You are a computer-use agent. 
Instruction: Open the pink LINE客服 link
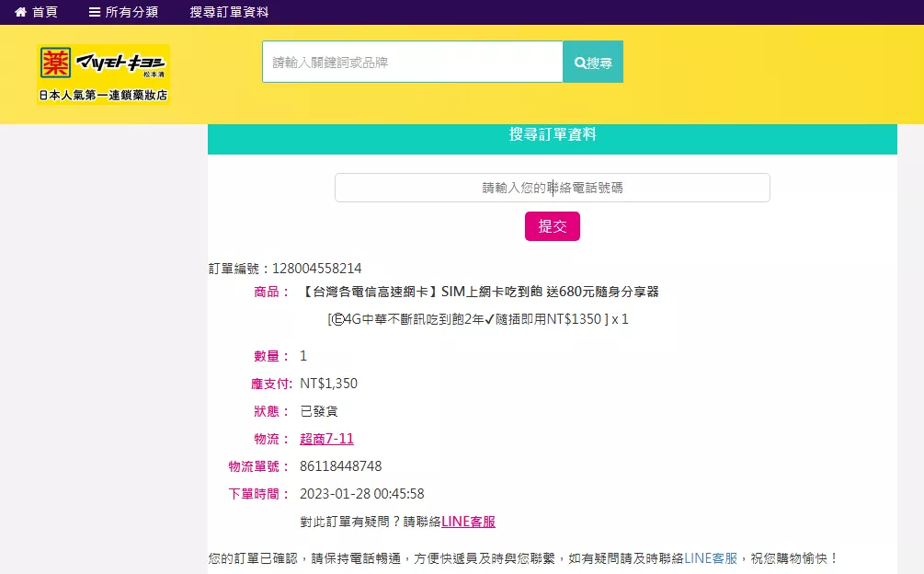pyautogui.click(x=469, y=522)
